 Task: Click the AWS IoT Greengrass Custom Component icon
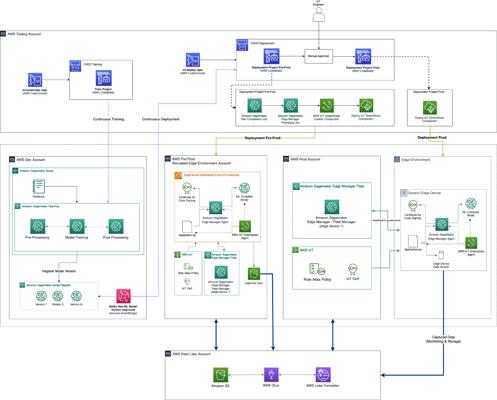coord(327,106)
